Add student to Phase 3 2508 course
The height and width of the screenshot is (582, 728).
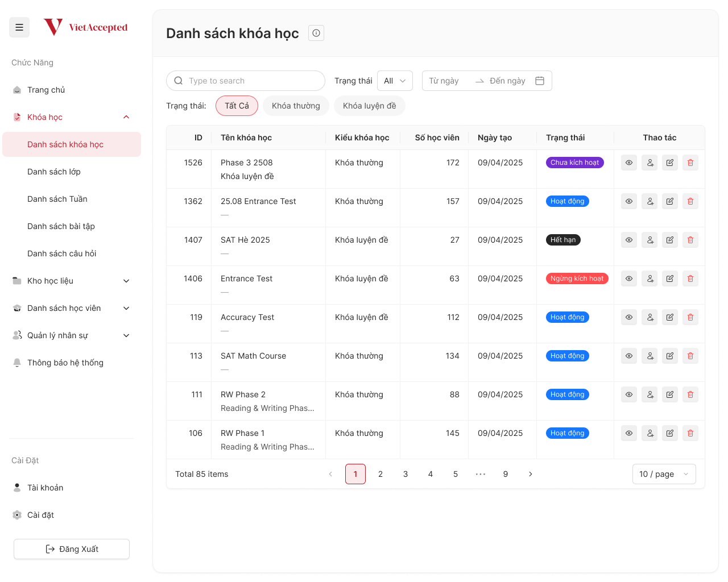coord(650,163)
